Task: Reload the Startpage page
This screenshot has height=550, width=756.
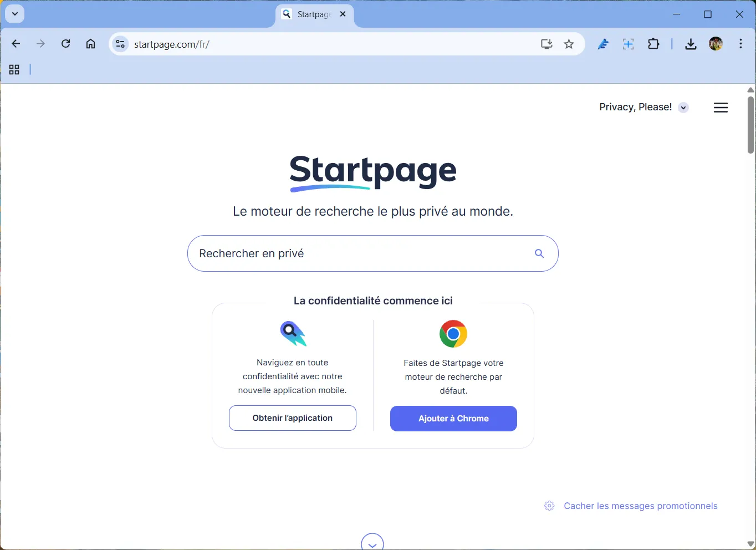Action: [65, 44]
